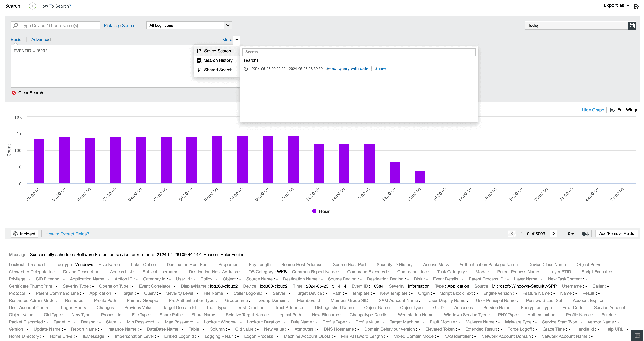Click the Shared Search icon in the menu

(x=199, y=70)
